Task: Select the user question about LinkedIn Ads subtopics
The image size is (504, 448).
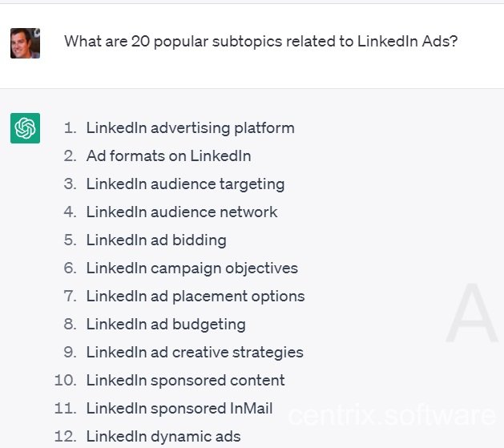Action: click(x=260, y=41)
